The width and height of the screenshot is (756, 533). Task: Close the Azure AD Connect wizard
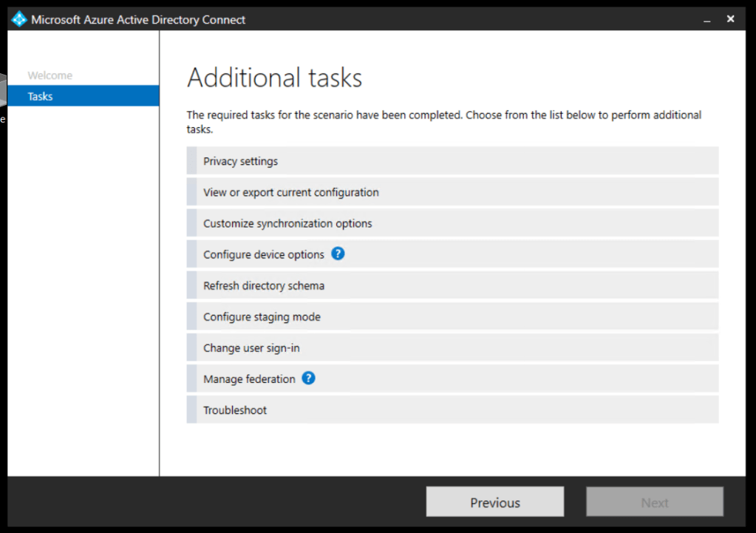click(730, 19)
